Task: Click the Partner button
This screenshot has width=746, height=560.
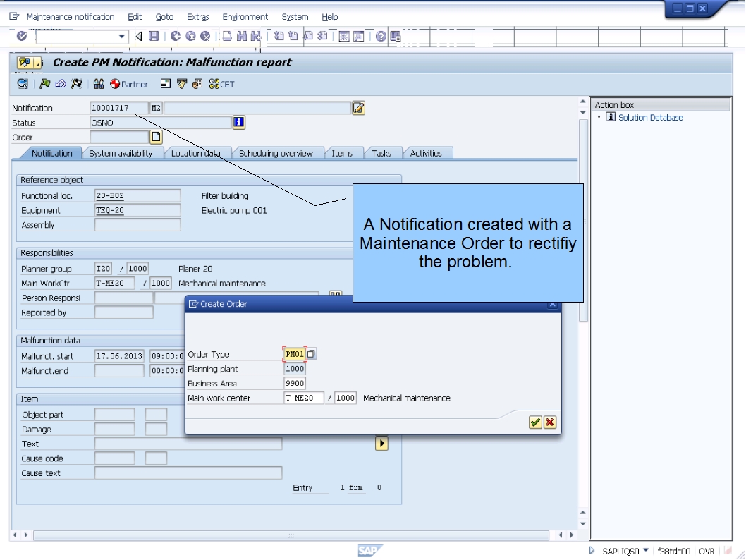Action: [x=129, y=84]
